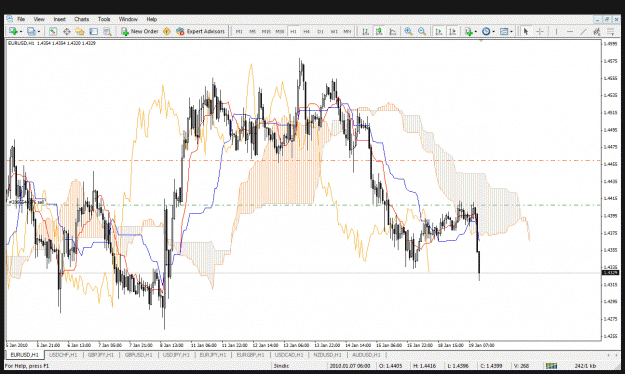
Task: Open the Insert menu
Action: point(59,19)
